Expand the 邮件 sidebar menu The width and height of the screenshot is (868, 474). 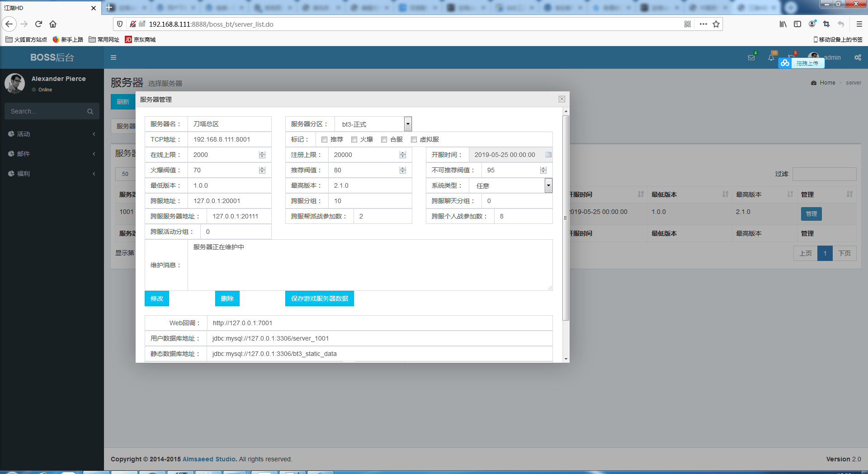(52, 154)
